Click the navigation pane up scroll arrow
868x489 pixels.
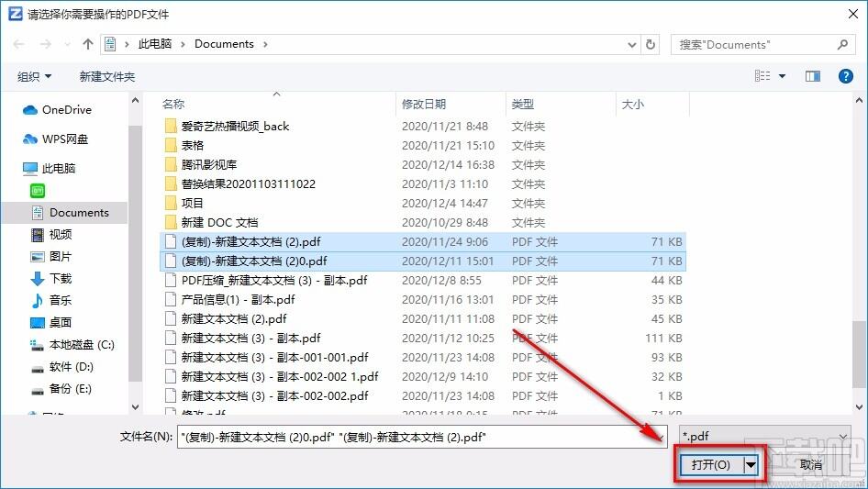pos(135,101)
